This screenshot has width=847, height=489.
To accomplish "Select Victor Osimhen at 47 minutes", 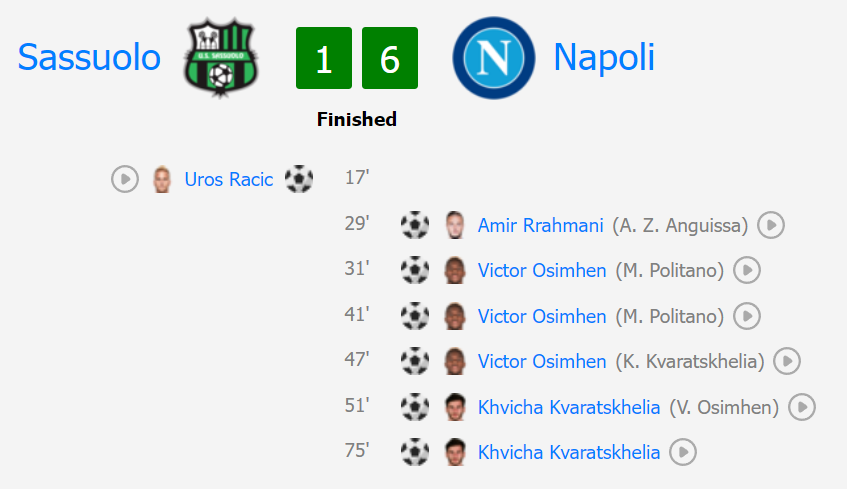I will 542,361.
